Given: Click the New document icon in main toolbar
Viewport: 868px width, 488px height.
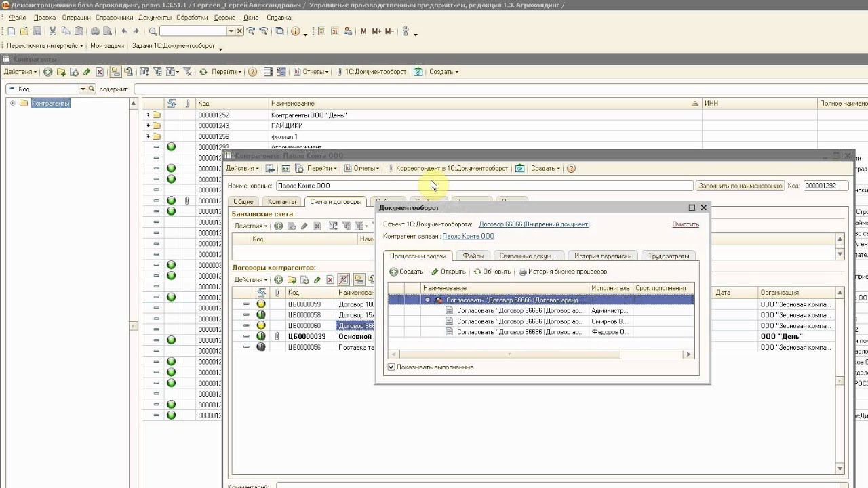Looking at the screenshot, I should click(12, 31).
